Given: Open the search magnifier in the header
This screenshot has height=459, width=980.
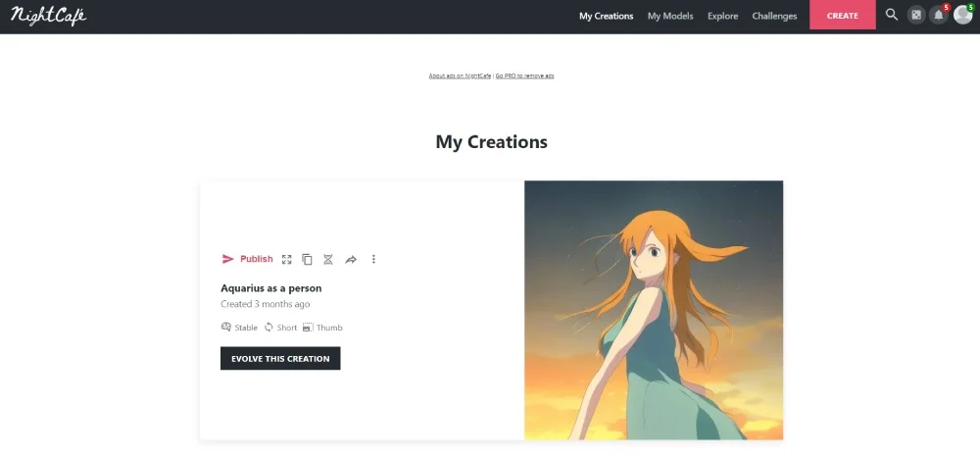Looking at the screenshot, I should tap(891, 15).
